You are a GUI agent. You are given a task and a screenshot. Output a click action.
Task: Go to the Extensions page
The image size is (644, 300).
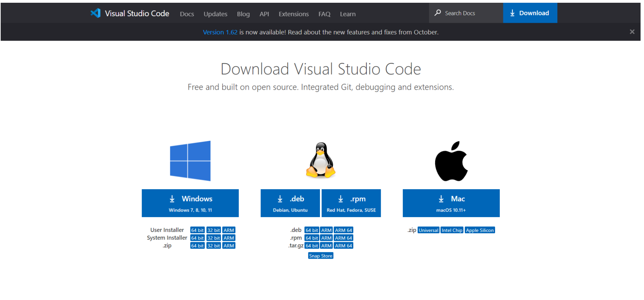tap(293, 14)
